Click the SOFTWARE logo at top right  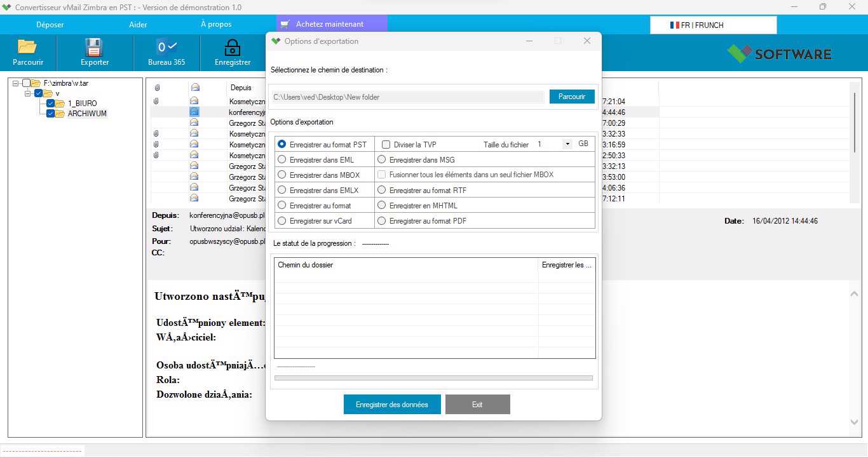pos(780,53)
